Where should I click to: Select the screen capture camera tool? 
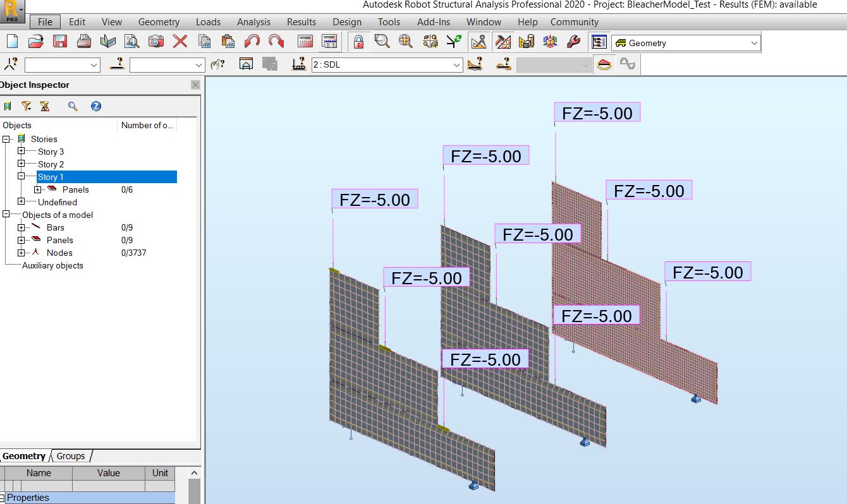156,42
